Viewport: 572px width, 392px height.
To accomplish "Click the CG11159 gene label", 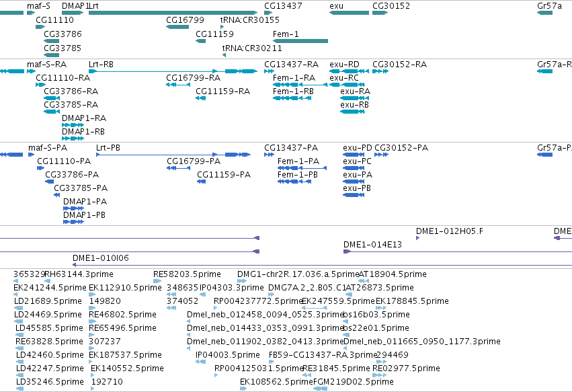I will [x=214, y=34].
